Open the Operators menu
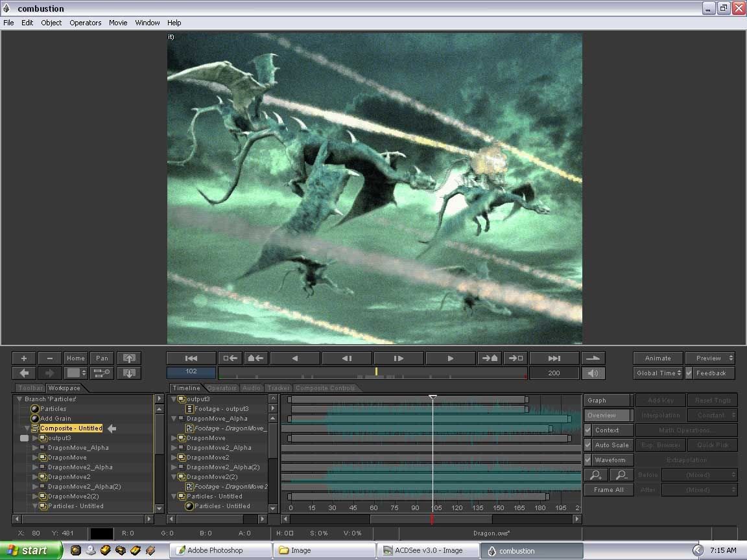 tap(85, 23)
